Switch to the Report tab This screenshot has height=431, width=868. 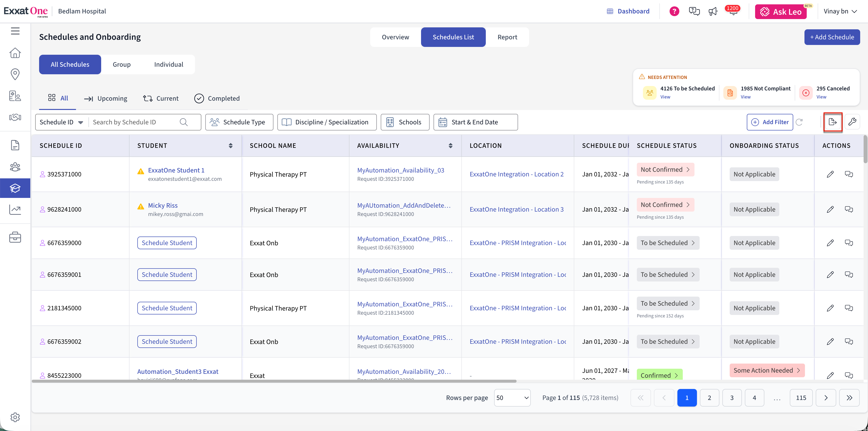point(507,37)
